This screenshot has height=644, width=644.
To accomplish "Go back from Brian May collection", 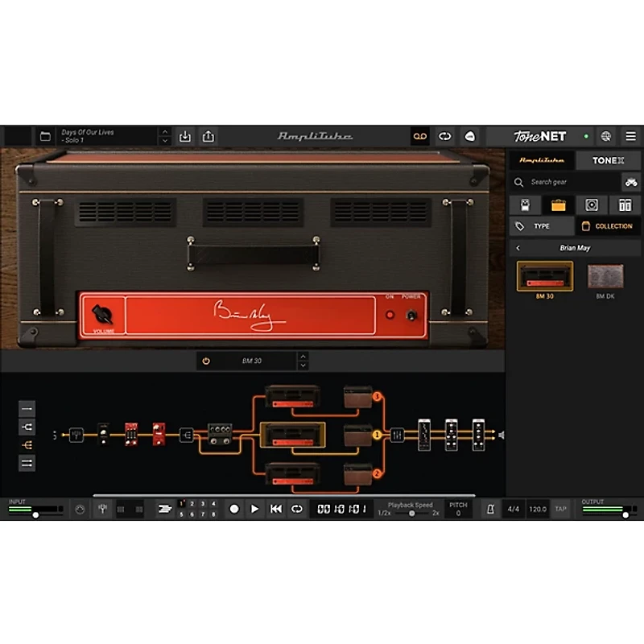I will [x=518, y=248].
